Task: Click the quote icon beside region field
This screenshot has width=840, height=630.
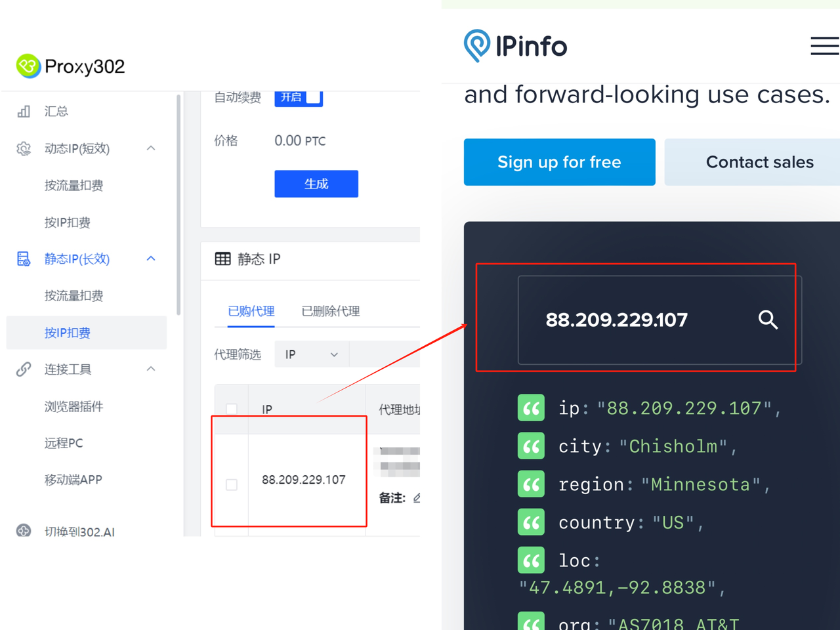Action: tap(531, 484)
